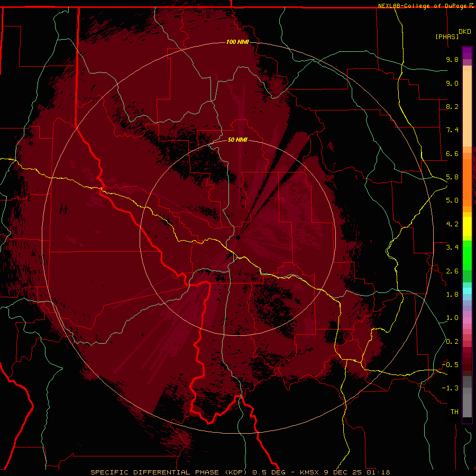Click the 1.0 legend value
This screenshot has height=476, width=476.
tap(452, 318)
